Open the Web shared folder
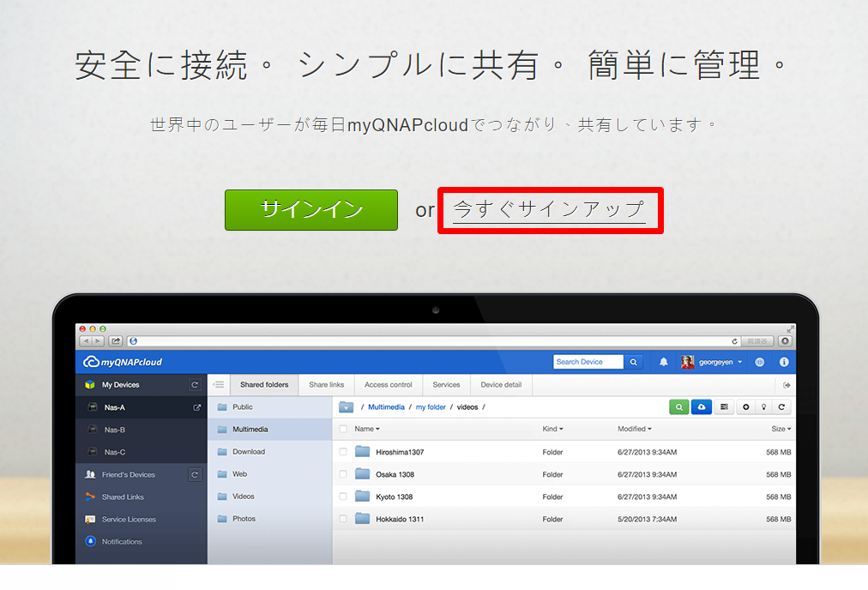Viewport: 868px width, 590px height. [269, 474]
